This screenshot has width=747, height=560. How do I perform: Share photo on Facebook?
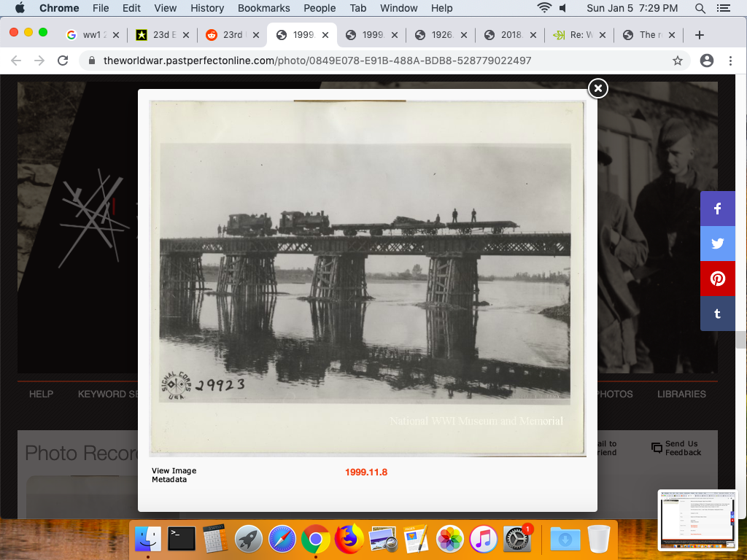pos(717,209)
